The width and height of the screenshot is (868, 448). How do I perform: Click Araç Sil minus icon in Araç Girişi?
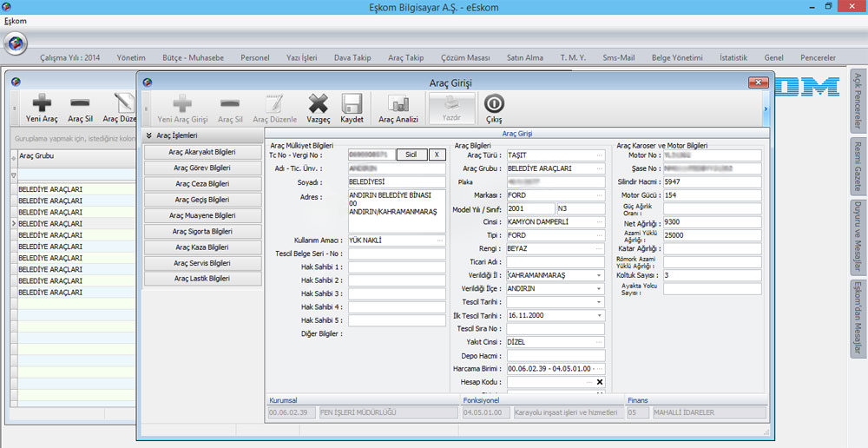tap(230, 103)
